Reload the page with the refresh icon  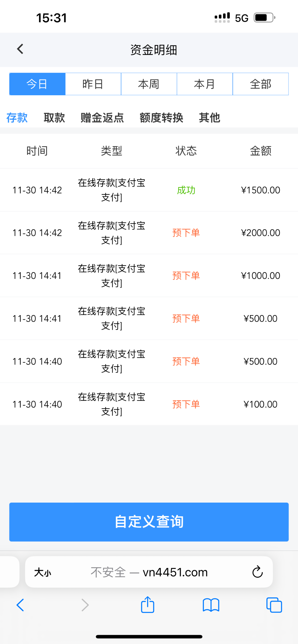[x=257, y=572]
